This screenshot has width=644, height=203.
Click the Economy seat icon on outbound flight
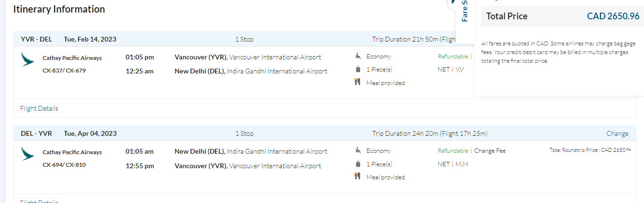click(x=358, y=57)
